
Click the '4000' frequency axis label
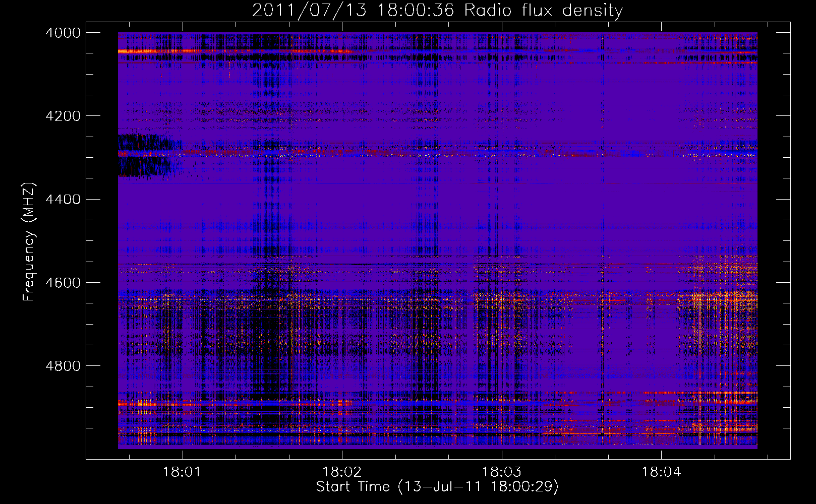(63, 33)
